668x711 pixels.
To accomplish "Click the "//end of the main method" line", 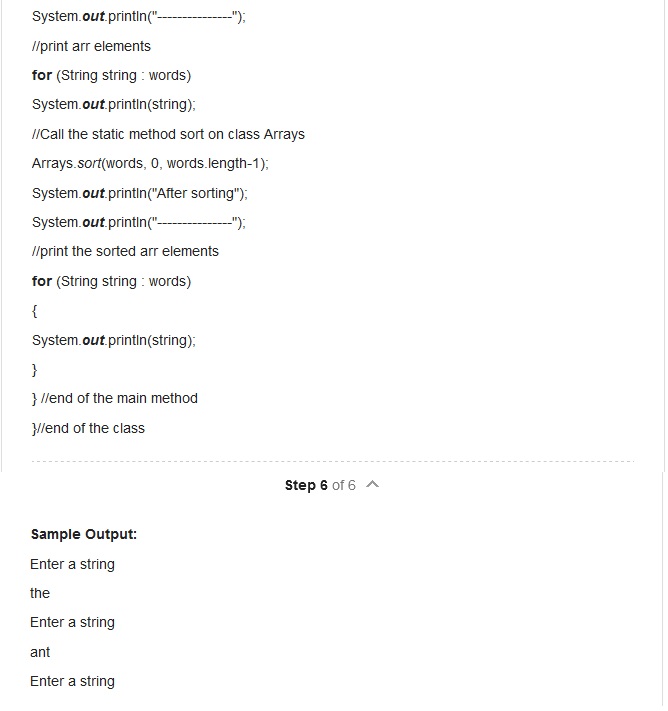I will [115, 398].
